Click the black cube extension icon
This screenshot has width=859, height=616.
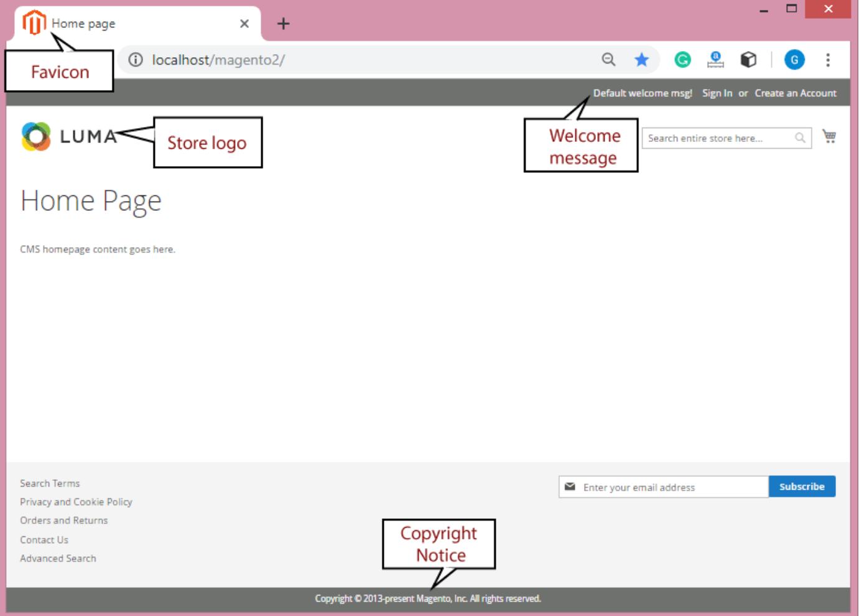tap(748, 60)
